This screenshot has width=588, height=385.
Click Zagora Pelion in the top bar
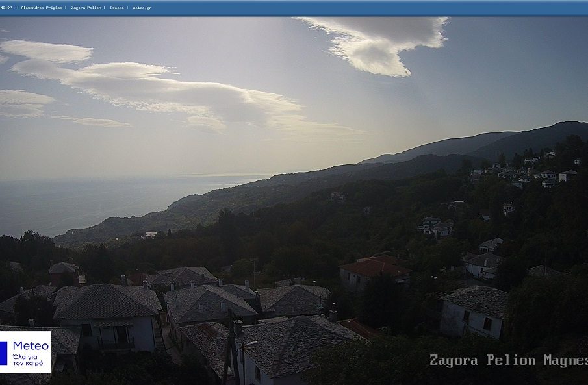click(86, 8)
